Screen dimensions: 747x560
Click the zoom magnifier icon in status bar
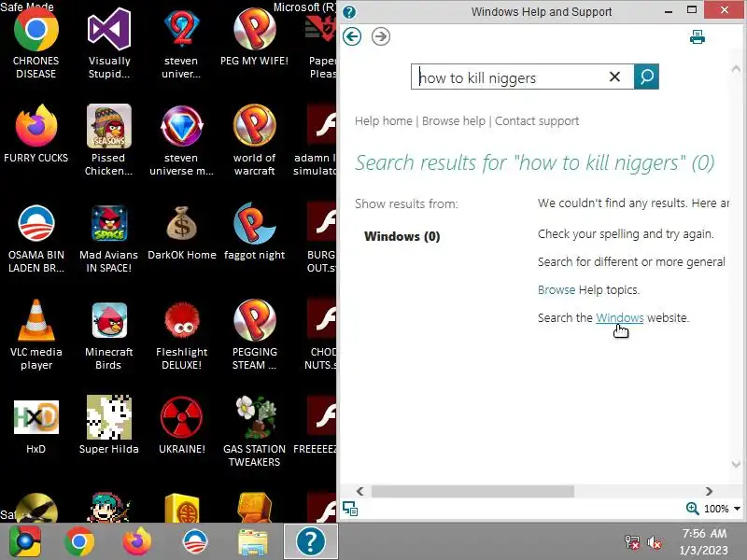pyautogui.click(x=692, y=509)
